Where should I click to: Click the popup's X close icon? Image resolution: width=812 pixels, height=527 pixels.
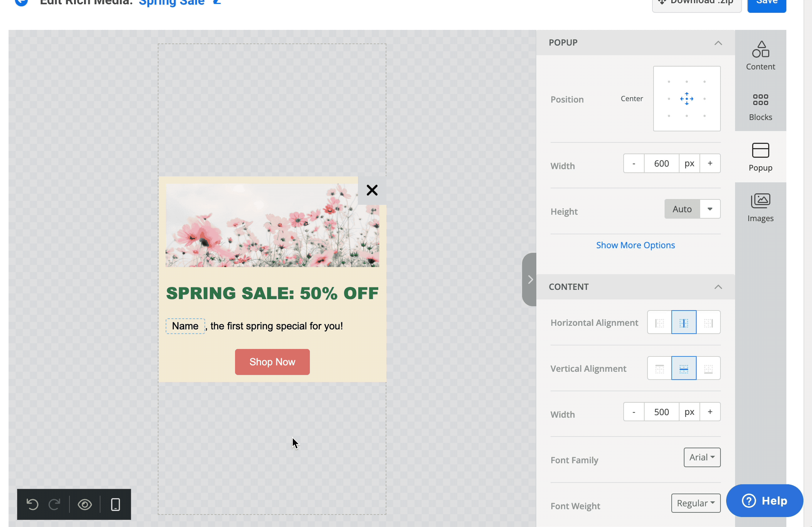point(372,190)
